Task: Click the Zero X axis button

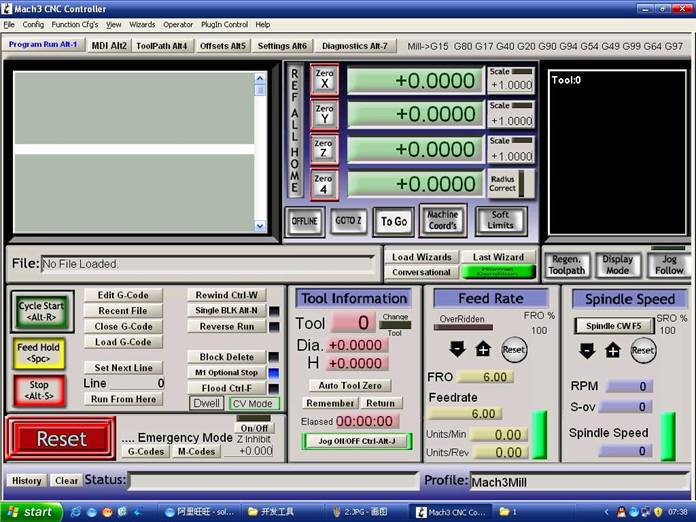Action: [x=324, y=80]
